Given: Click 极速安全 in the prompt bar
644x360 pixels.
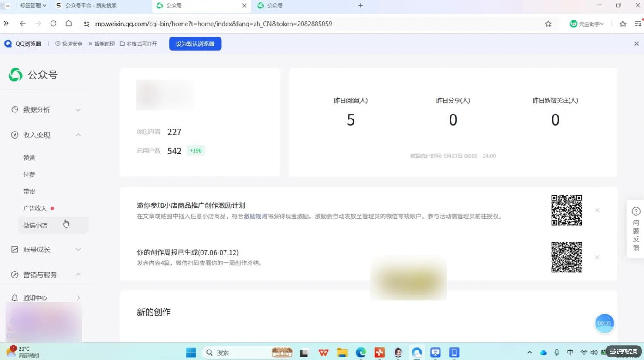Looking at the screenshot, I should [69, 44].
